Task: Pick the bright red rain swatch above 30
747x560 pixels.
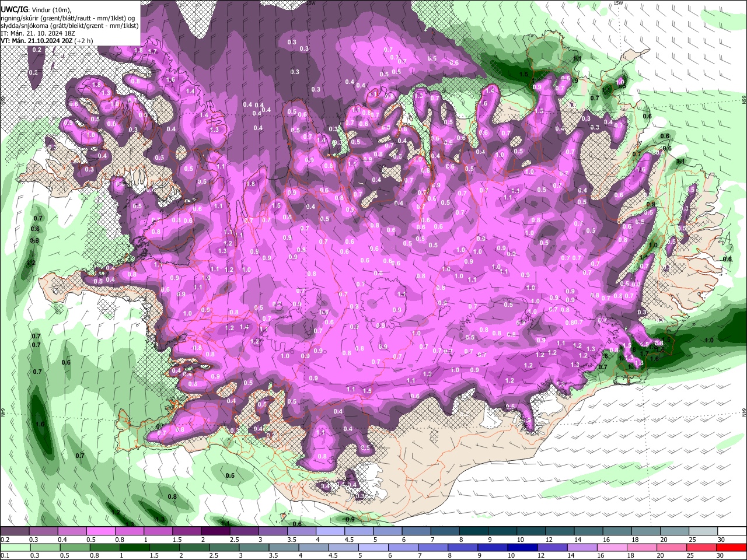Action: tap(732, 547)
